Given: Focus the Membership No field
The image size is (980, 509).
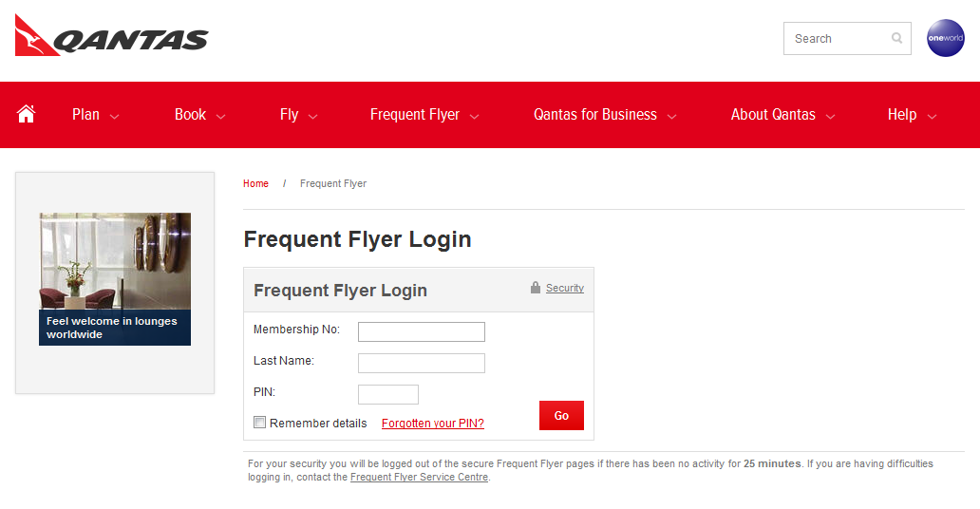Looking at the screenshot, I should click(422, 331).
